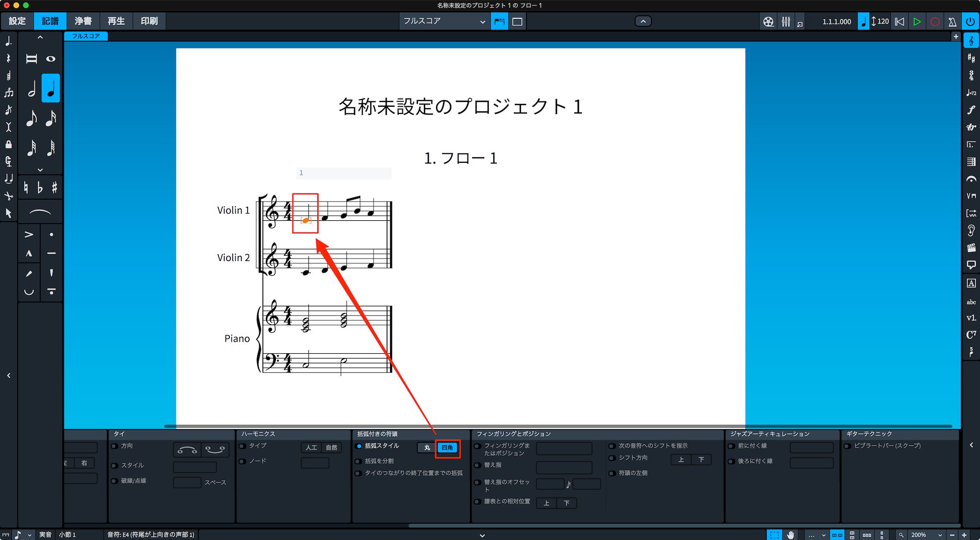Select the eighth note duration
The image size is (980, 540).
(32, 118)
